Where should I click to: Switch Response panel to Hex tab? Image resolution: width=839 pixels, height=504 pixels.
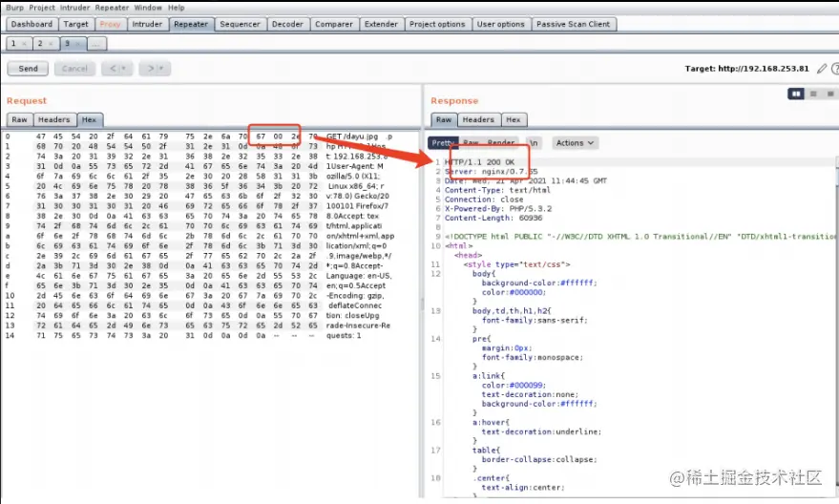514,120
